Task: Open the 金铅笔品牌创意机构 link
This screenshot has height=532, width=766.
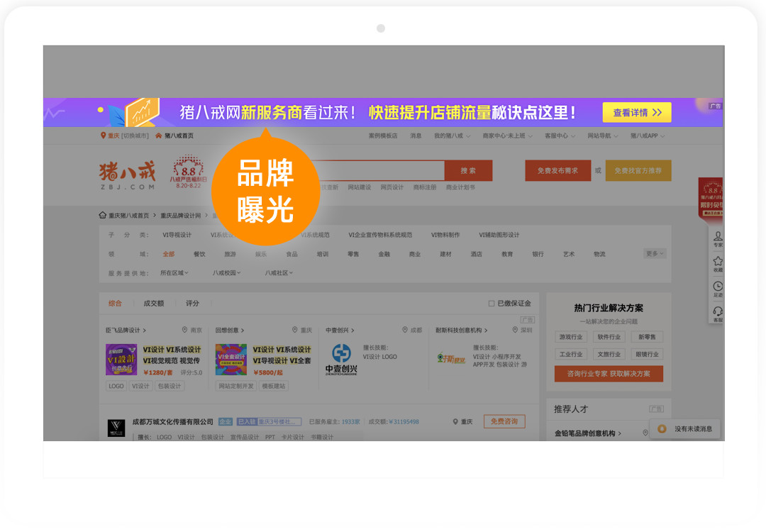Action: 588,433
